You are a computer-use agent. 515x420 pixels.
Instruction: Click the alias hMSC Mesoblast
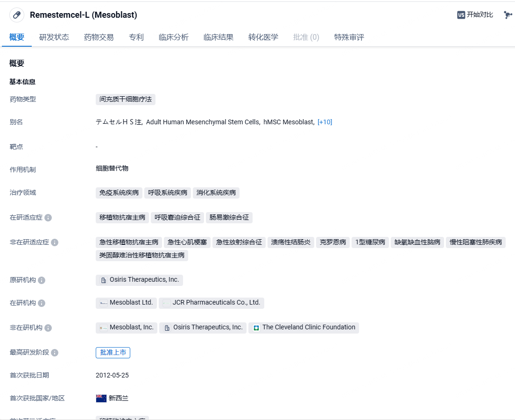(289, 122)
